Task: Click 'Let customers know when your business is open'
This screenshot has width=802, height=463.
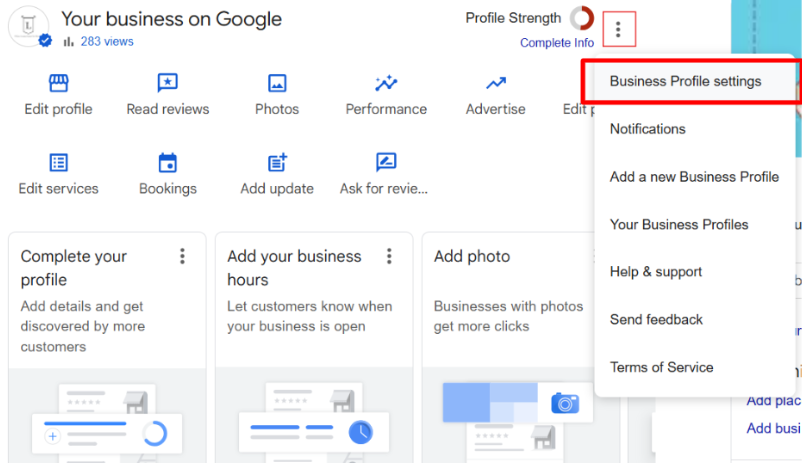Action: (309, 316)
